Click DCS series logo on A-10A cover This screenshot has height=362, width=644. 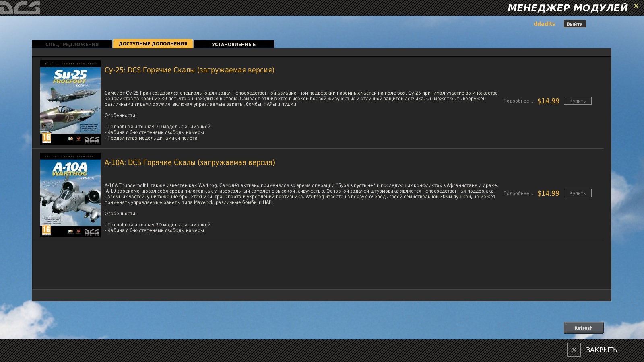(92, 232)
